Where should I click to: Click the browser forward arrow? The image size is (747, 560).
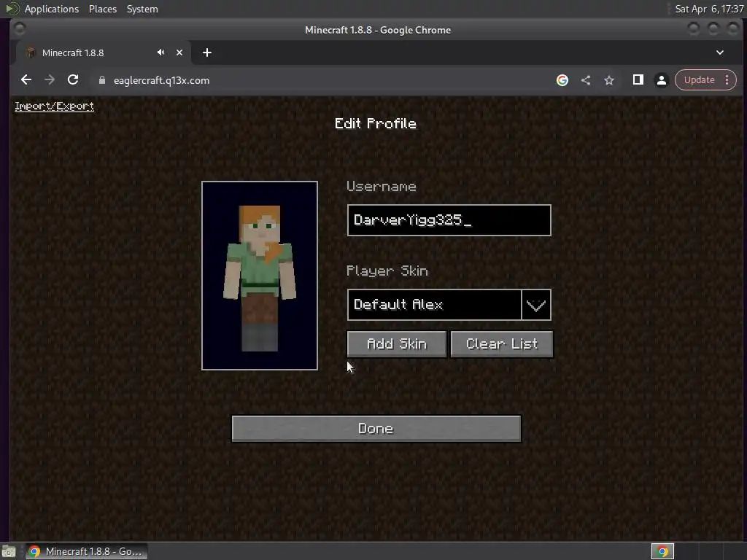pos(50,80)
